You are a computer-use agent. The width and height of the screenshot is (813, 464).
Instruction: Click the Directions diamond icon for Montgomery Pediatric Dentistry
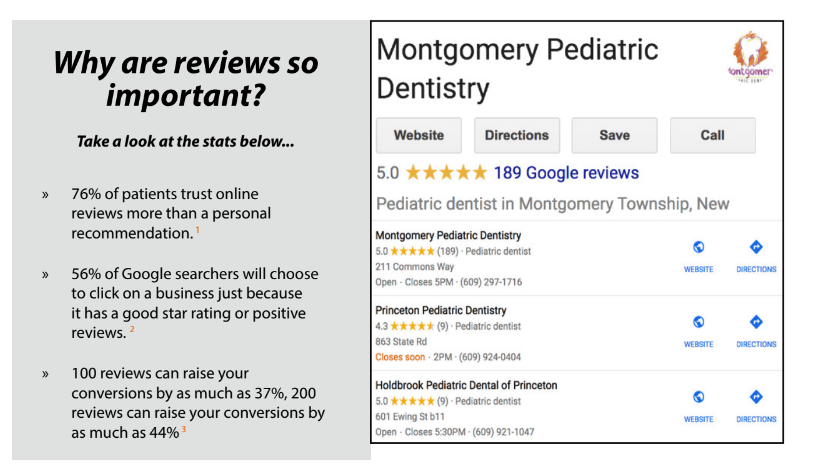pos(756,247)
